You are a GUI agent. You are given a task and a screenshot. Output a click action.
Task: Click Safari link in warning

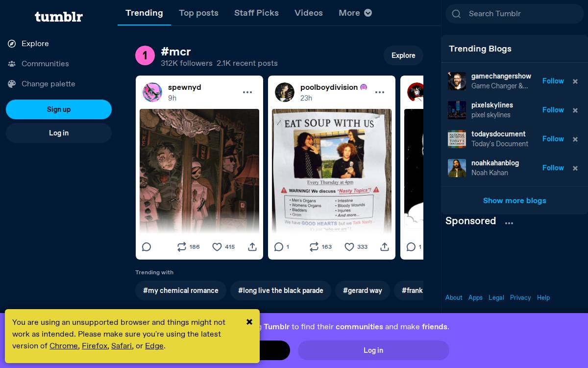coord(122,346)
